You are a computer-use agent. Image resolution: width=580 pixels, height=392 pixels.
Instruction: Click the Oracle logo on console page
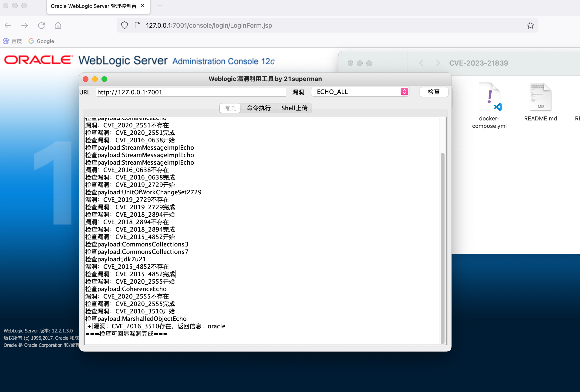coord(38,60)
